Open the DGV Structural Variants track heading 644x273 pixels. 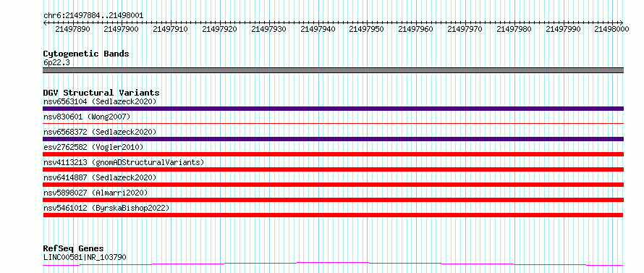101,93
